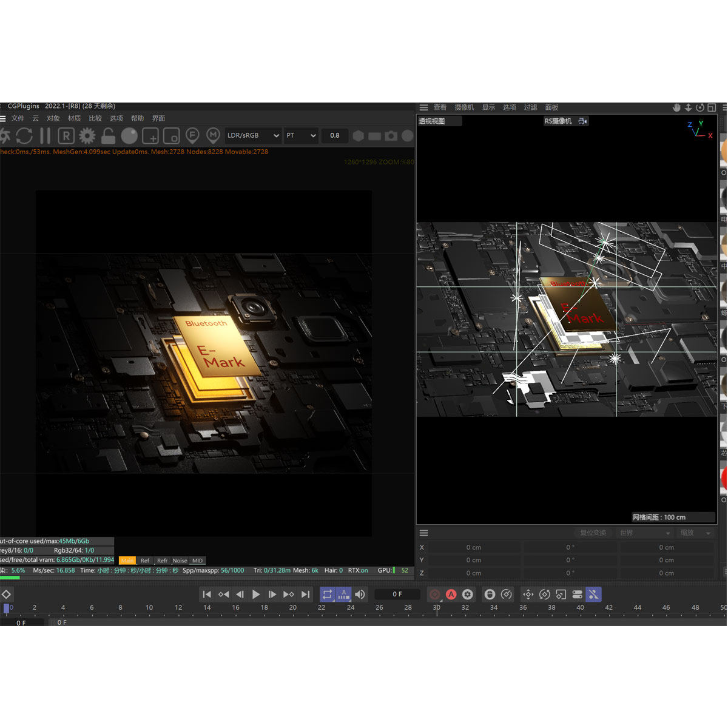Toggle position keying icon

528,595
